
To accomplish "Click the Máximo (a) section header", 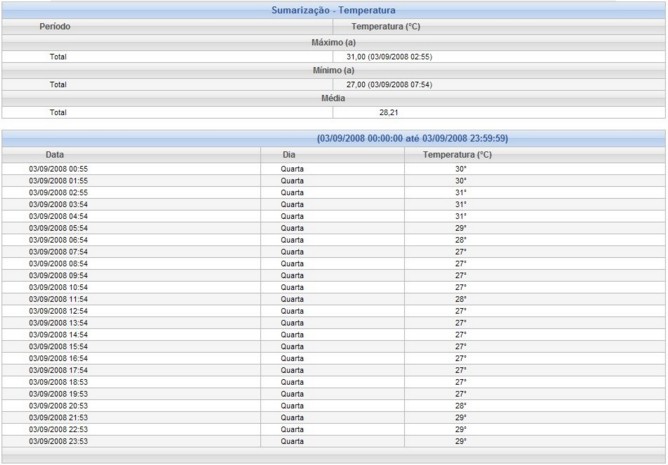I will click(333, 42).
